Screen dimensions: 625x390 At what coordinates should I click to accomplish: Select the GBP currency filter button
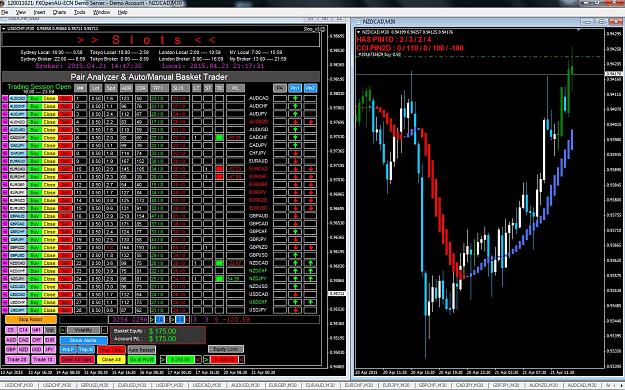(11, 350)
